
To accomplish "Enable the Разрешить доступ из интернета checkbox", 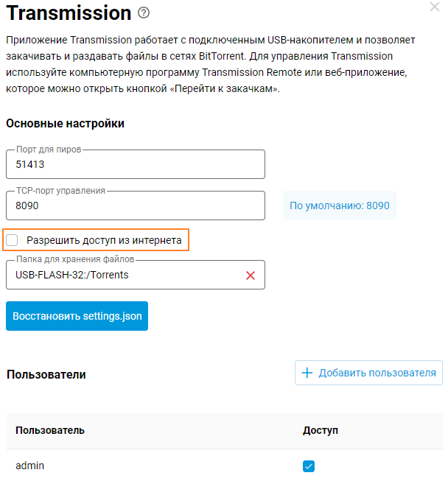I will [x=13, y=240].
